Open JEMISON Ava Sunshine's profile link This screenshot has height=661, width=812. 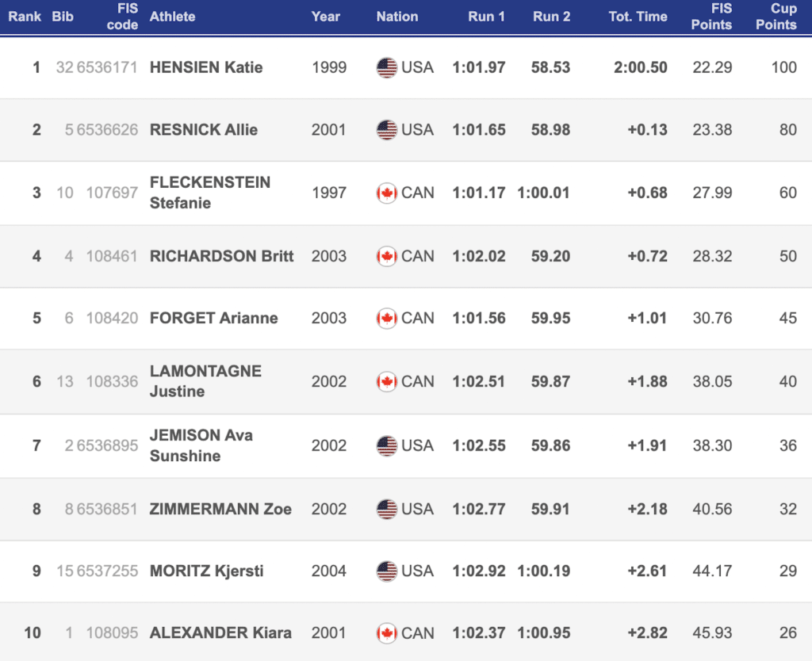click(201, 445)
